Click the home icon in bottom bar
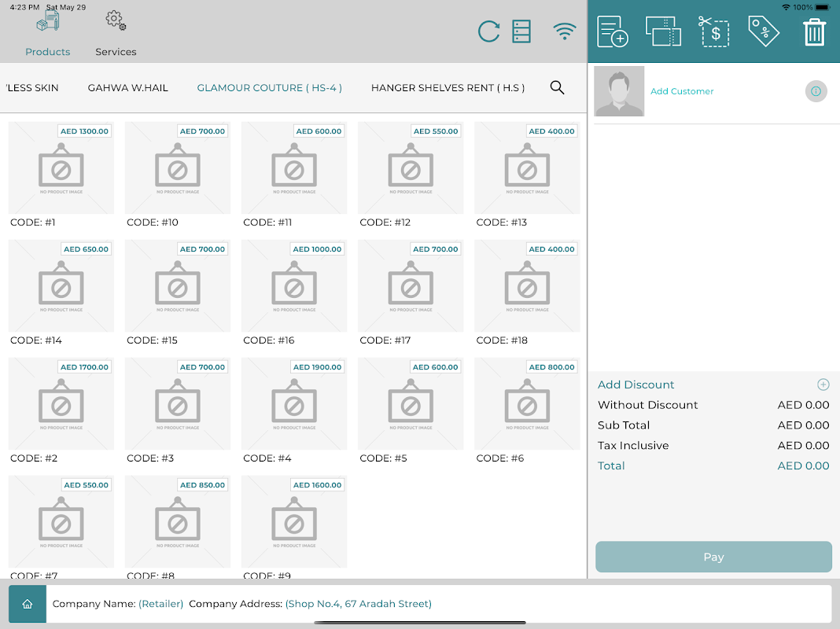 [28, 604]
